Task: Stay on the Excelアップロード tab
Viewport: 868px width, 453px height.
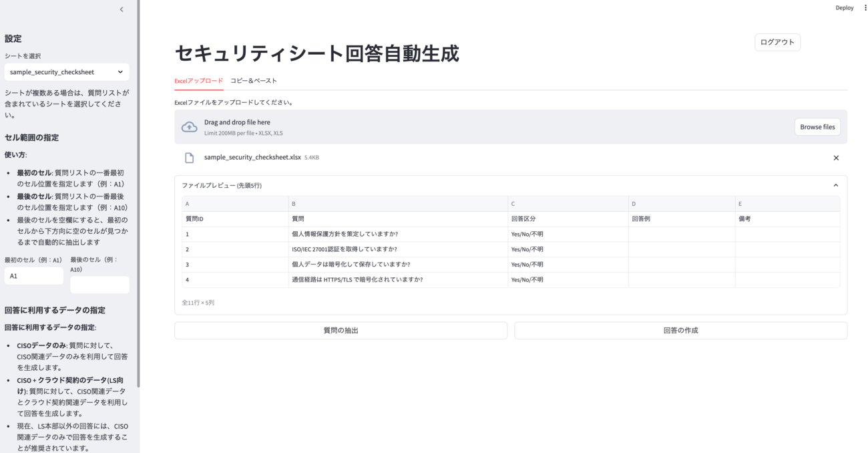Action: [x=198, y=80]
